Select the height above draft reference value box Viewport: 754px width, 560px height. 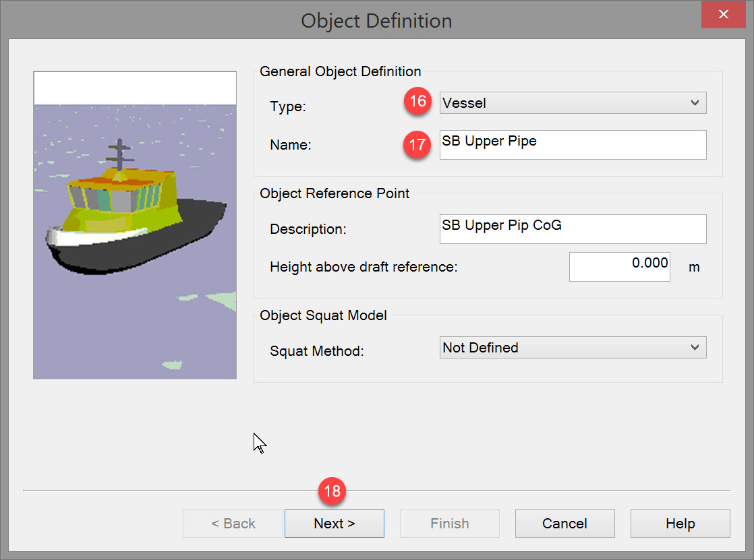pos(619,267)
